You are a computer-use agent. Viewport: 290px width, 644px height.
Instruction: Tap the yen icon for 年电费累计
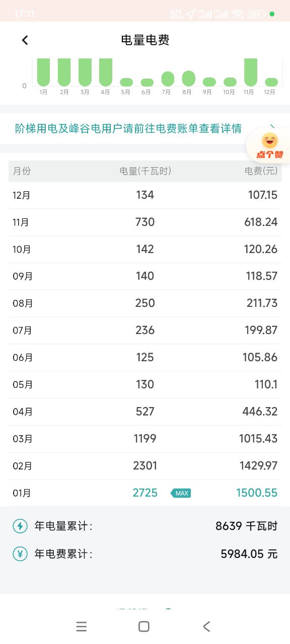20,554
